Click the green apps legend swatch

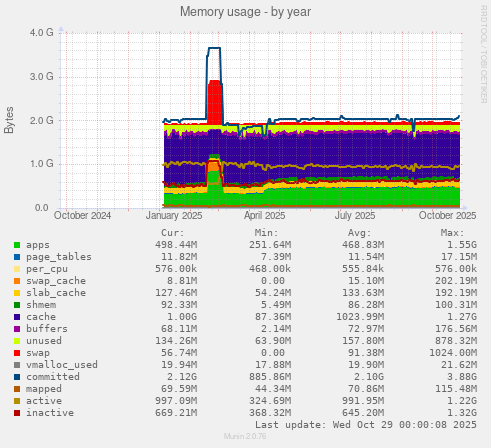pos(17,245)
